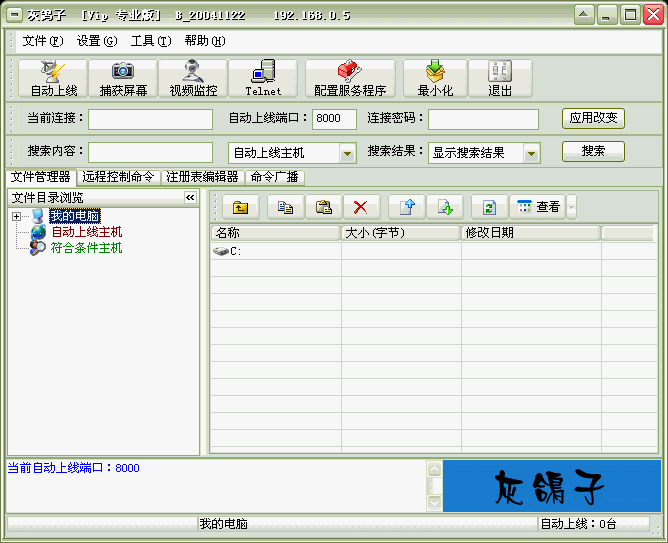Open the 捕获屏幕 screen capture tool
The image size is (668, 543).
coord(123,78)
